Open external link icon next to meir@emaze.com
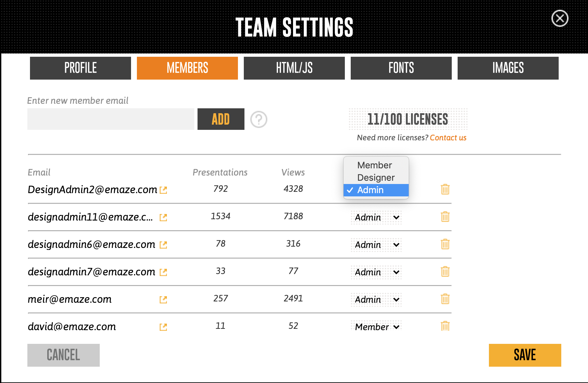The height and width of the screenshot is (383, 588). coord(163,299)
